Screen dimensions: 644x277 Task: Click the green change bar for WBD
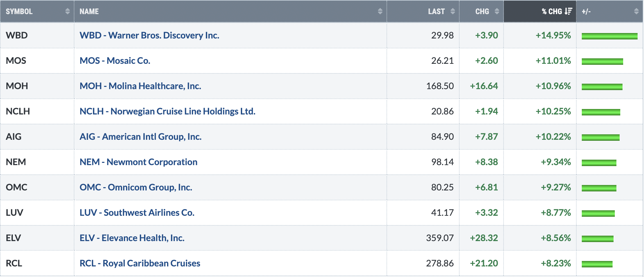[609, 36]
